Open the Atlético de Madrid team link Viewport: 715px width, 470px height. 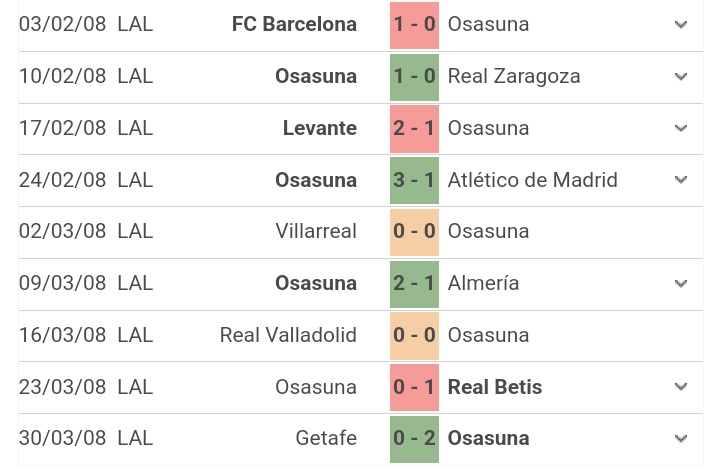[533, 180]
